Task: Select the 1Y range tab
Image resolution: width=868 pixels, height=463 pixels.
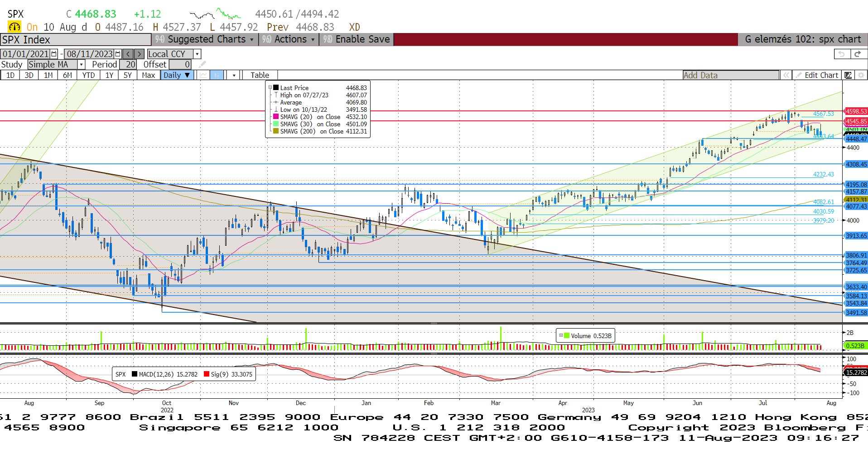Action: (109, 75)
